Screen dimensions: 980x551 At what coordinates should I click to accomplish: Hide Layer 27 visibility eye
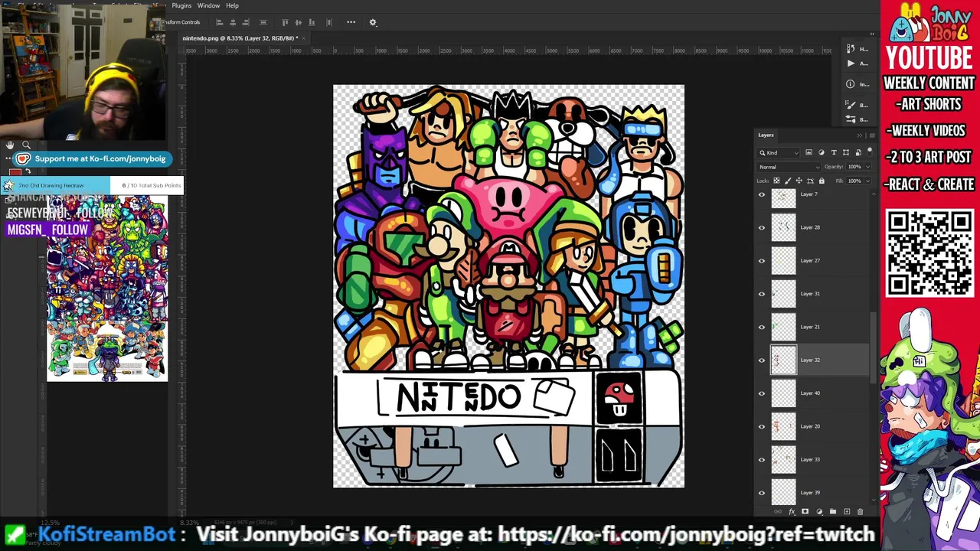pyautogui.click(x=761, y=261)
